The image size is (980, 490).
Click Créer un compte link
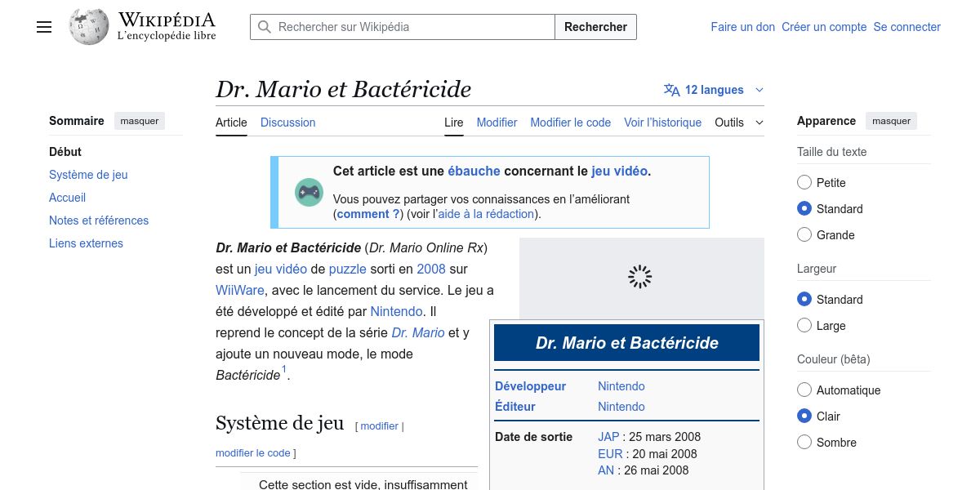coord(824,27)
